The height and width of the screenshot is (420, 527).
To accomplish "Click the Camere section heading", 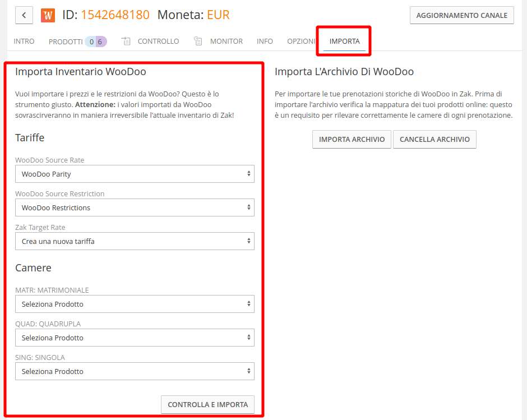I will click(x=33, y=268).
